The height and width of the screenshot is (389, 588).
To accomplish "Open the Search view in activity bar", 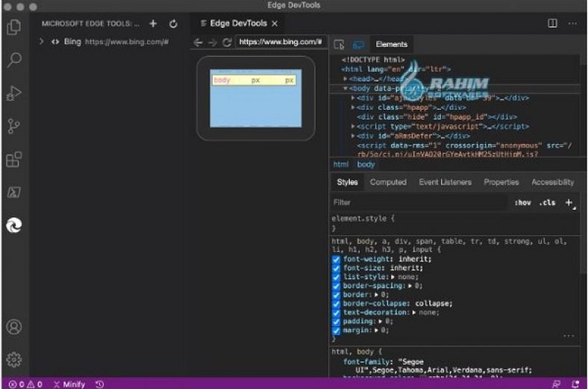I will click(x=14, y=60).
